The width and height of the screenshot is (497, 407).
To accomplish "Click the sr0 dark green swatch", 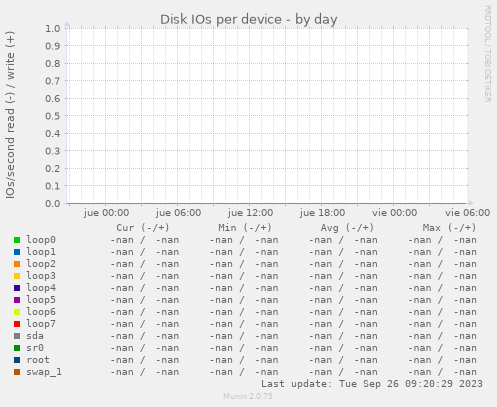I will 17,348.
